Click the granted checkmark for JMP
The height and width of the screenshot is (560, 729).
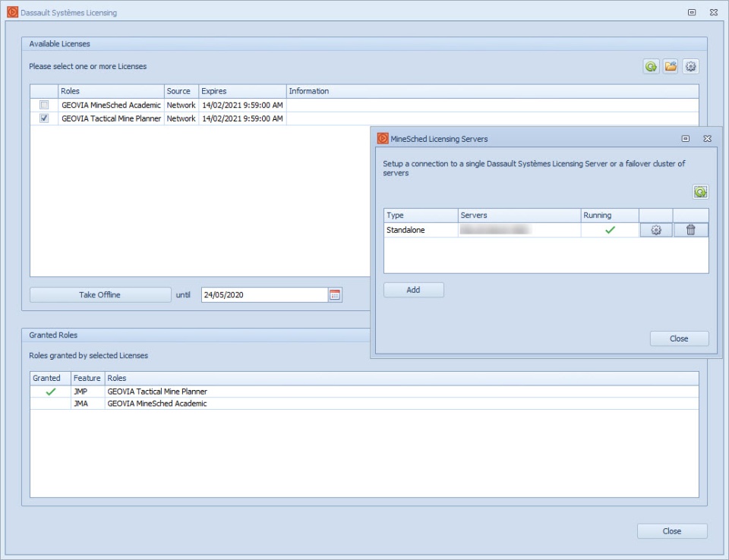click(x=51, y=392)
